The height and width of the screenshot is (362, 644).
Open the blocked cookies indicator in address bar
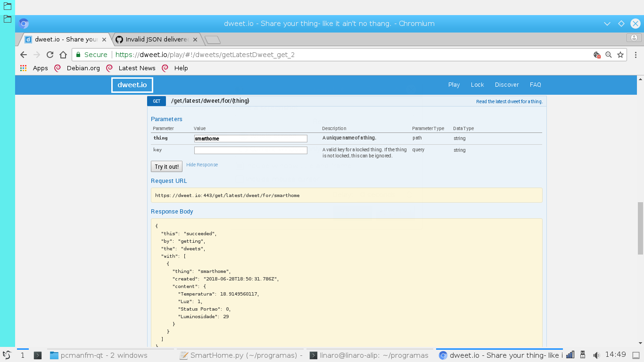tap(597, 55)
